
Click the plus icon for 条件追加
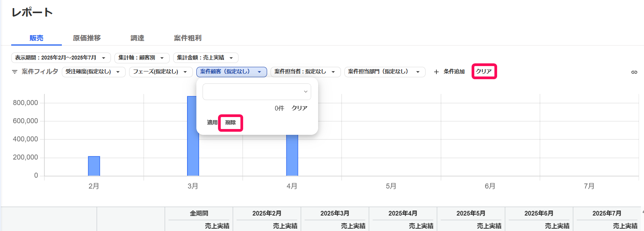436,72
